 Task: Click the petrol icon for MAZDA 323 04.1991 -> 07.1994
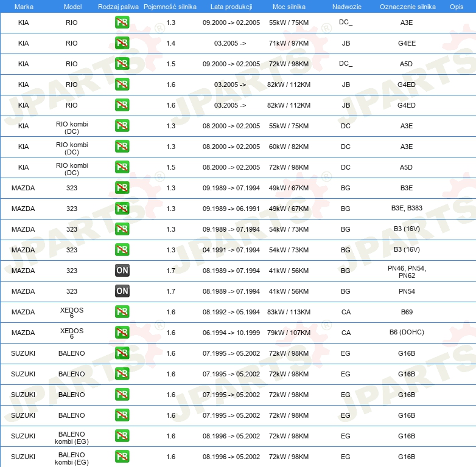pos(122,250)
